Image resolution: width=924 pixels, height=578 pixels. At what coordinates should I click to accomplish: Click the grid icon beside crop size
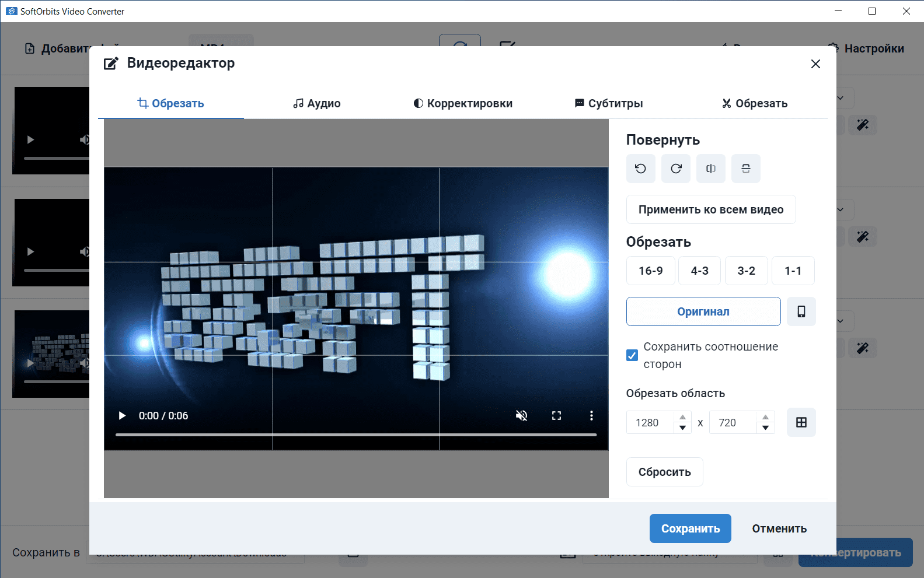(801, 422)
